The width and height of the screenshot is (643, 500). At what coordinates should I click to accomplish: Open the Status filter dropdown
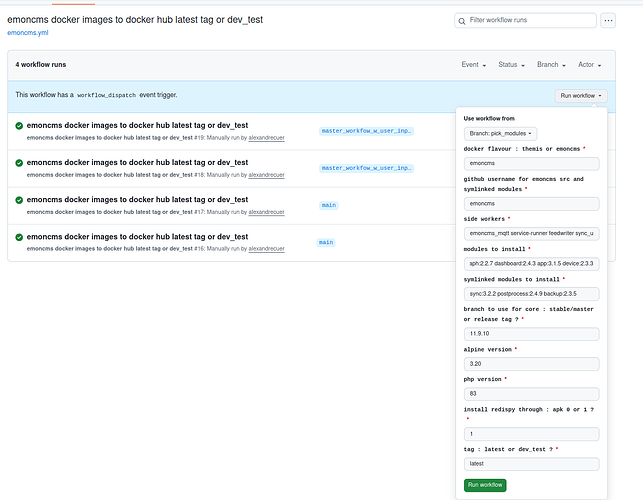tap(512, 65)
